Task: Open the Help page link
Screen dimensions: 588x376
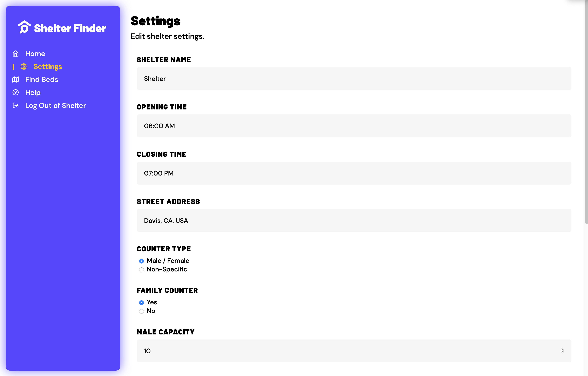Action: [33, 93]
